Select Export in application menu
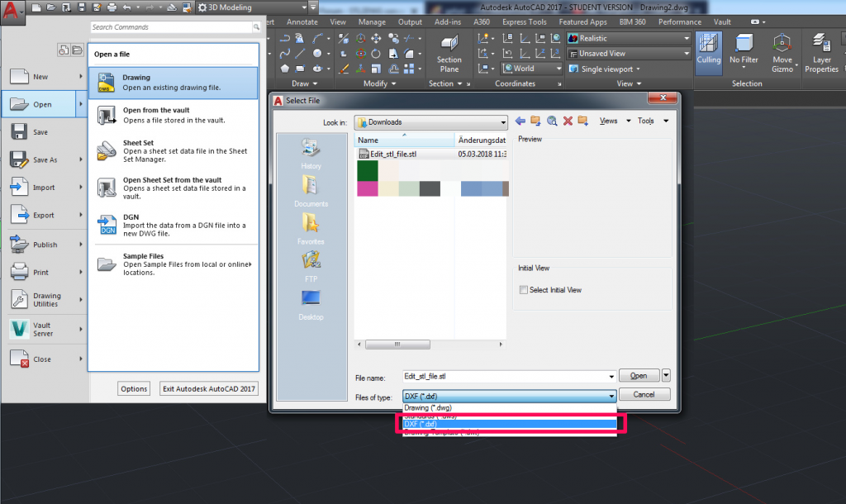This screenshot has width=846, height=504. [45, 216]
